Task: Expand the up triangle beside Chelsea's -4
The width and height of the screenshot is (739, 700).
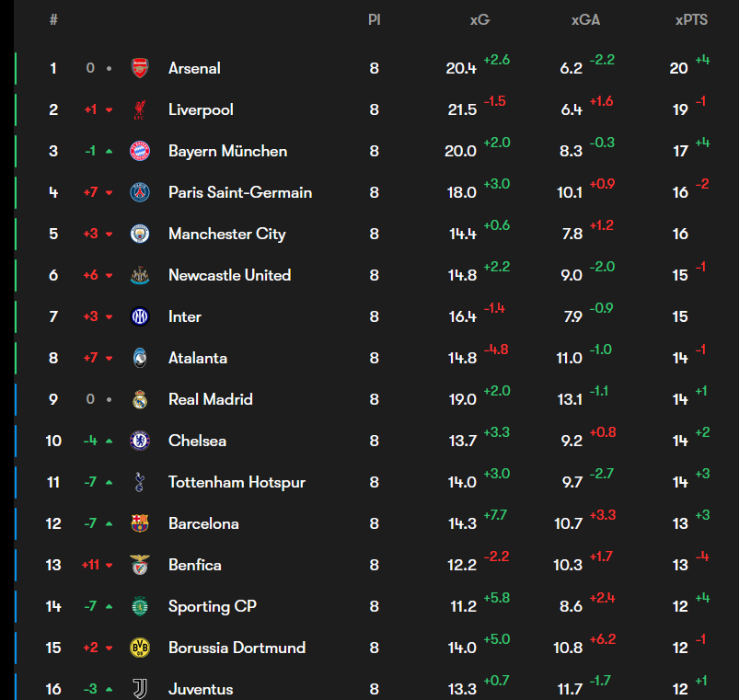Action: click(x=110, y=441)
